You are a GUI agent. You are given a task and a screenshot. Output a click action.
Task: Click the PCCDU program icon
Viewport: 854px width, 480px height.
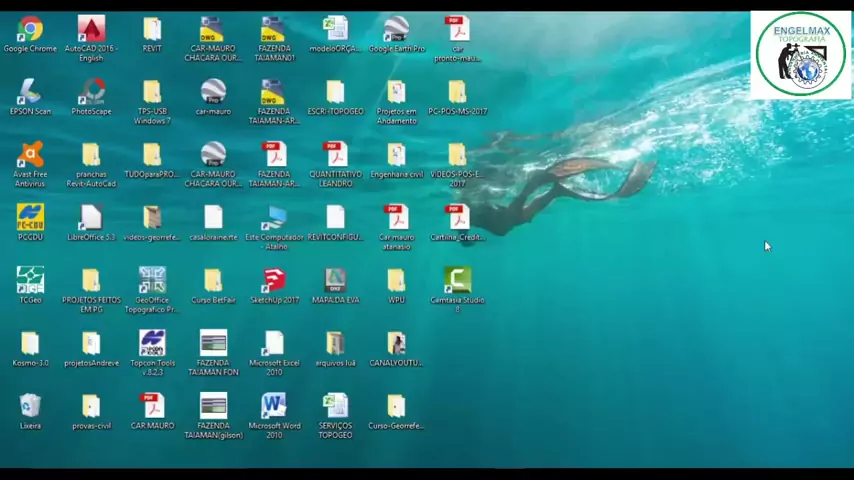[30, 218]
